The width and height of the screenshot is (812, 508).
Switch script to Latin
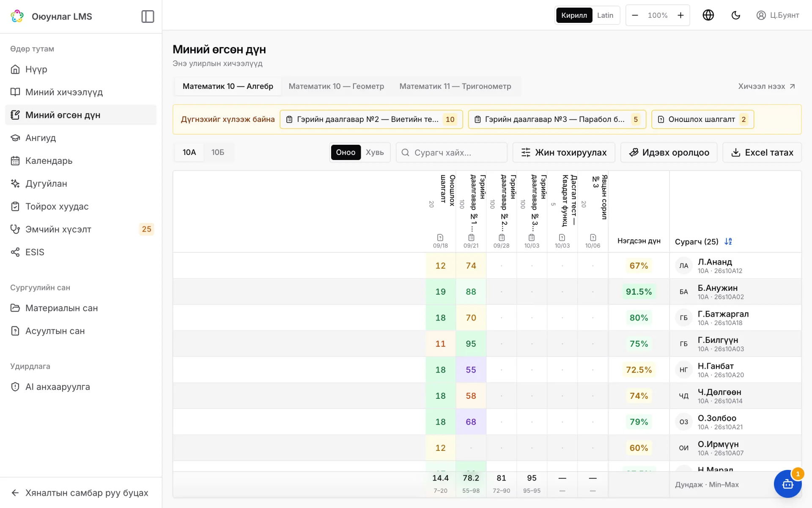[x=605, y=15]
